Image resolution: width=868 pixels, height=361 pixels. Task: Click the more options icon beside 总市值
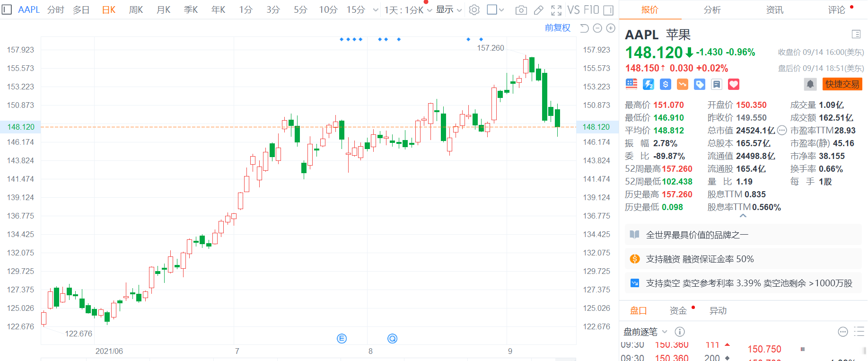coord(782,131)
